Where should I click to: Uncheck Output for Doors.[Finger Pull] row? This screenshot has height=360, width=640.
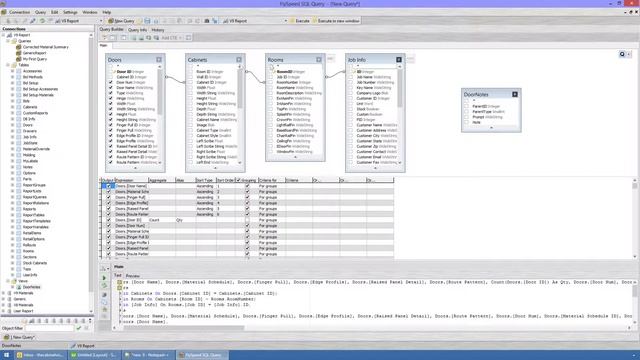109,197
